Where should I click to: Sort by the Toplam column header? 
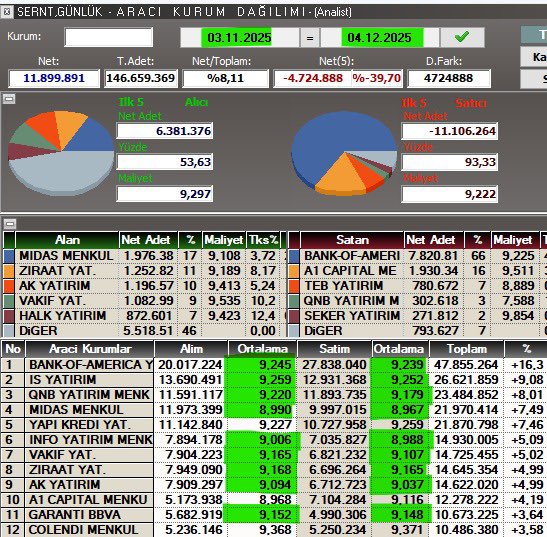point(467,349)
